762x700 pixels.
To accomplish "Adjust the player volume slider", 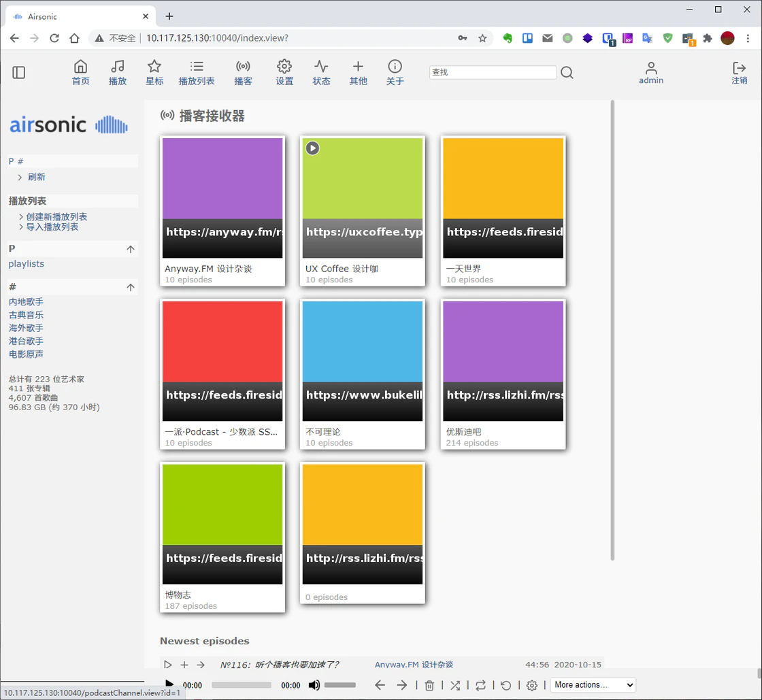I will click(x=339, y=685).
